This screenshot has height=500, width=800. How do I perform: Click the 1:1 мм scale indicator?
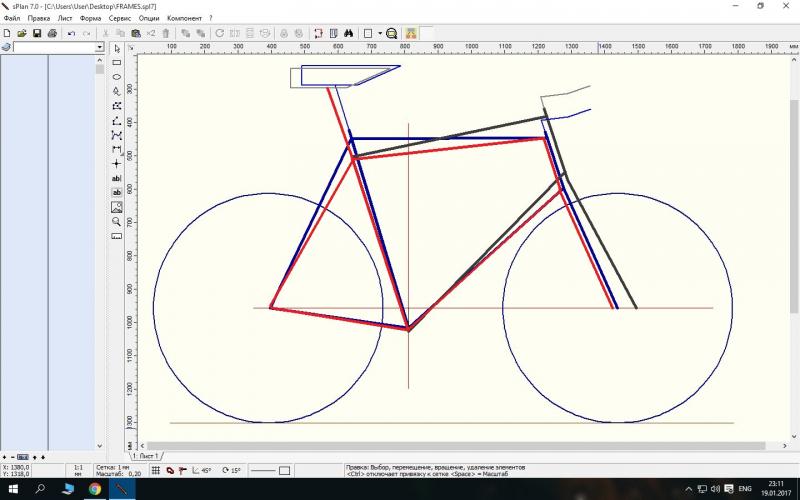79,470
